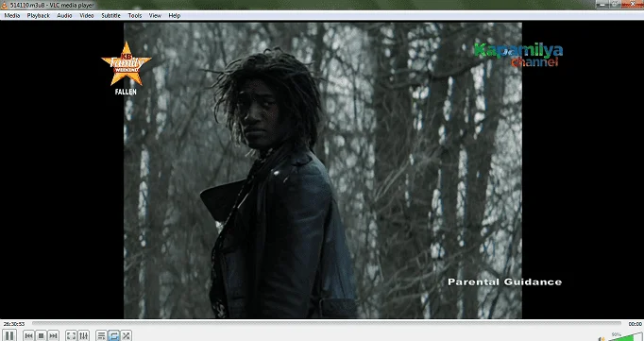The width and height of the screenshot is (644, 341).
Task: Jump to previous media in playlist
Action: [x=28, y=335]
